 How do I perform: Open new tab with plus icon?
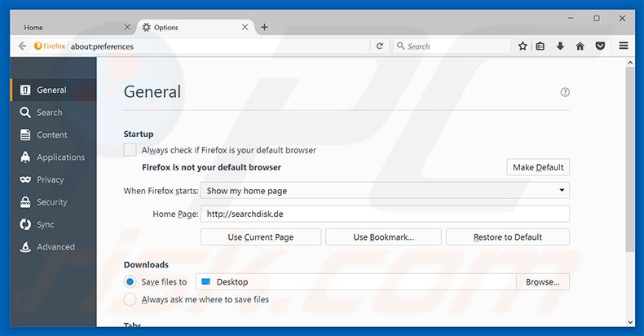coord(264,27)
